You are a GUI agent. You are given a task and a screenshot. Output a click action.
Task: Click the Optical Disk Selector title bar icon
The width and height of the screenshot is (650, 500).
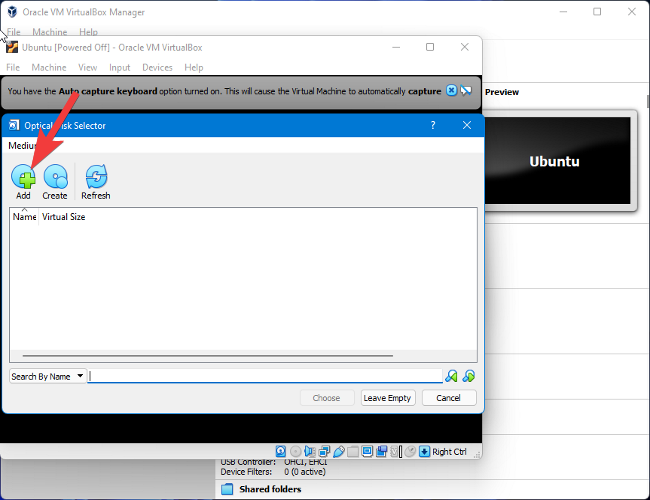tap(14, 125)
